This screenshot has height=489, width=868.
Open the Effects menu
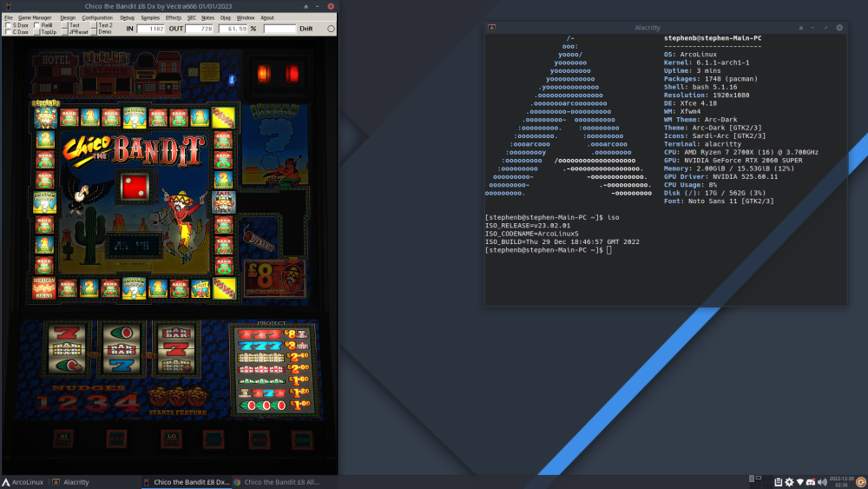click(174, 17)
